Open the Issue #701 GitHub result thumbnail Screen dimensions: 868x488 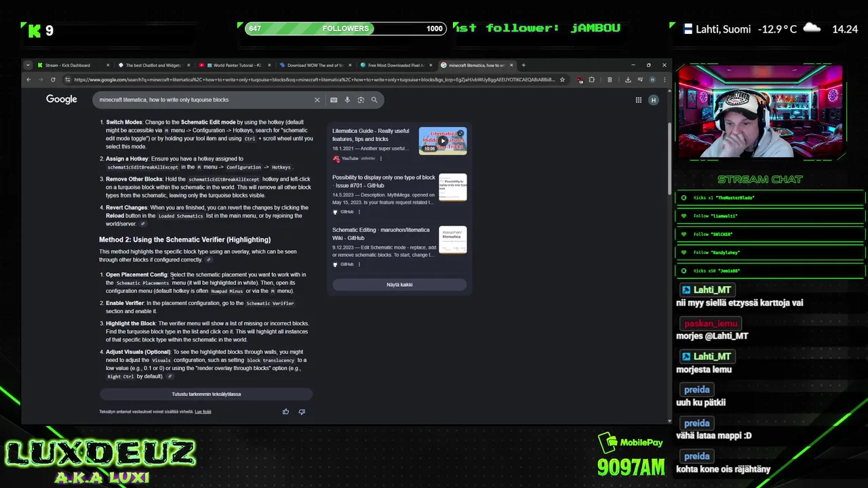(452, 187)
